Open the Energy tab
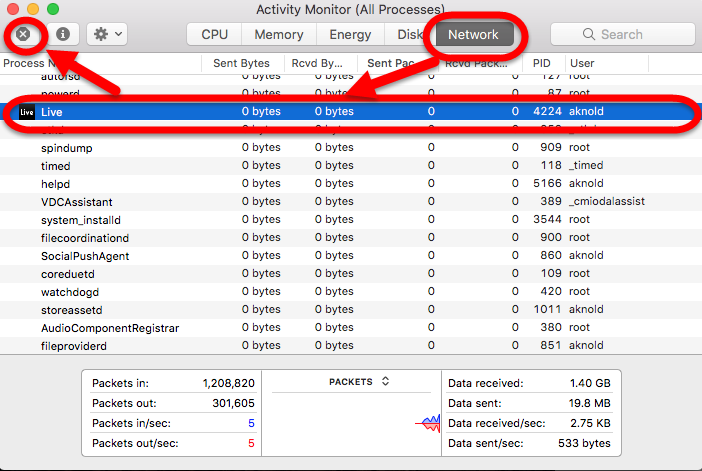This screenshot has height=471, width=702. pyautogui.click(x=350, y=34)
